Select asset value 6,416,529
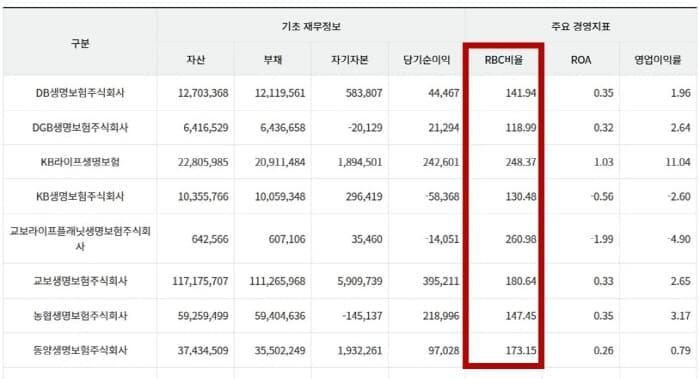Screen dimensions: 700x379 coord(206,128)
